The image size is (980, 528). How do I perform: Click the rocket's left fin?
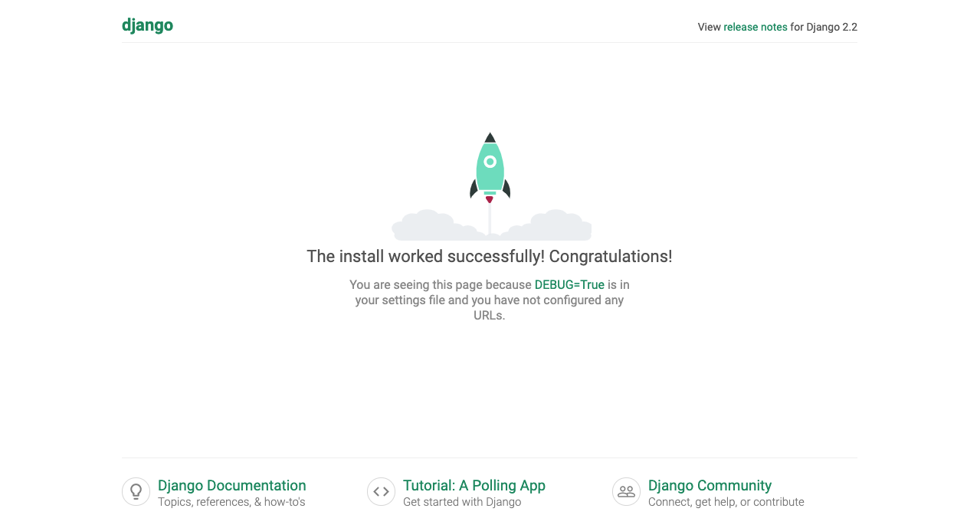473,188
